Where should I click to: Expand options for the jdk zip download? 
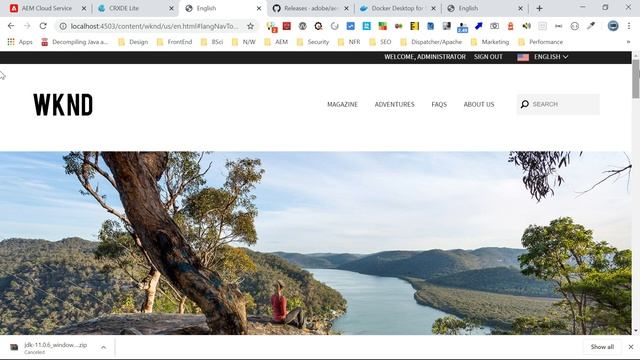pos(103,347)
